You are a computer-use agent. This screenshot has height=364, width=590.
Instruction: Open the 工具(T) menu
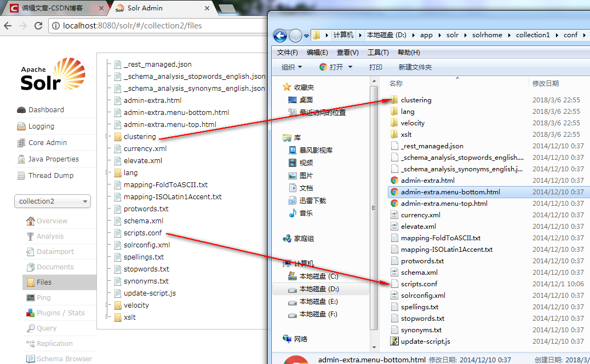378,52
